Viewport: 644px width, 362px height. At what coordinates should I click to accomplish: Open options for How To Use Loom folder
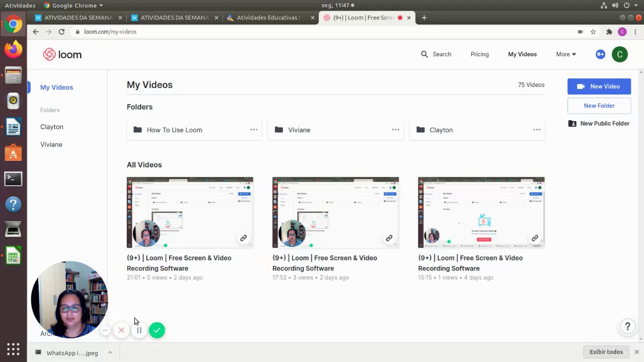[x=254, y=130]
